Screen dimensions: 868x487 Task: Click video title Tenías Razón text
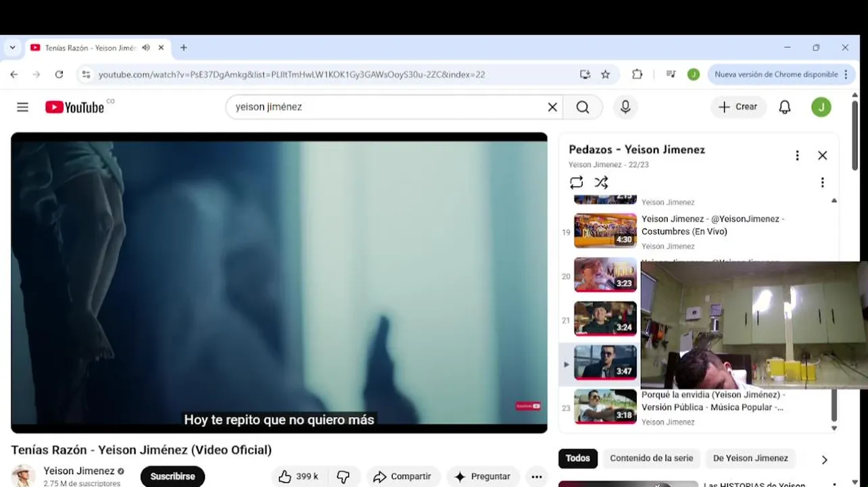(141, 450)
